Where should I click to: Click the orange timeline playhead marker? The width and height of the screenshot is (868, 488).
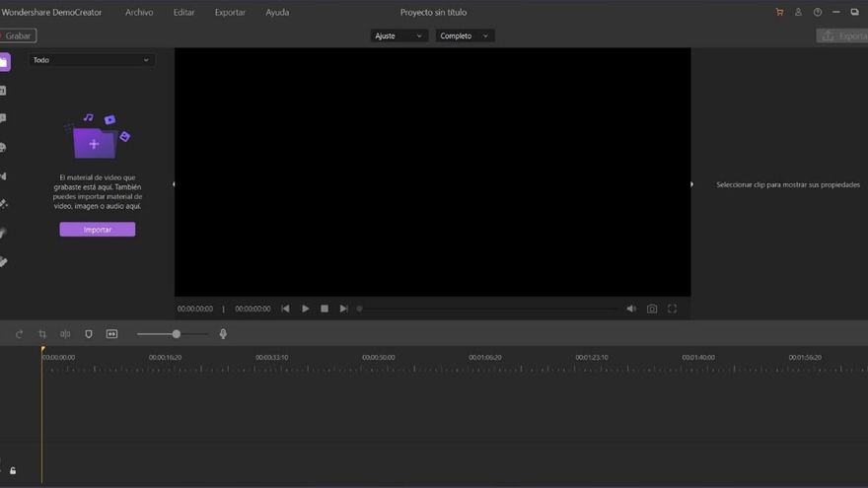pyautogui.click(x=42, y=349)
